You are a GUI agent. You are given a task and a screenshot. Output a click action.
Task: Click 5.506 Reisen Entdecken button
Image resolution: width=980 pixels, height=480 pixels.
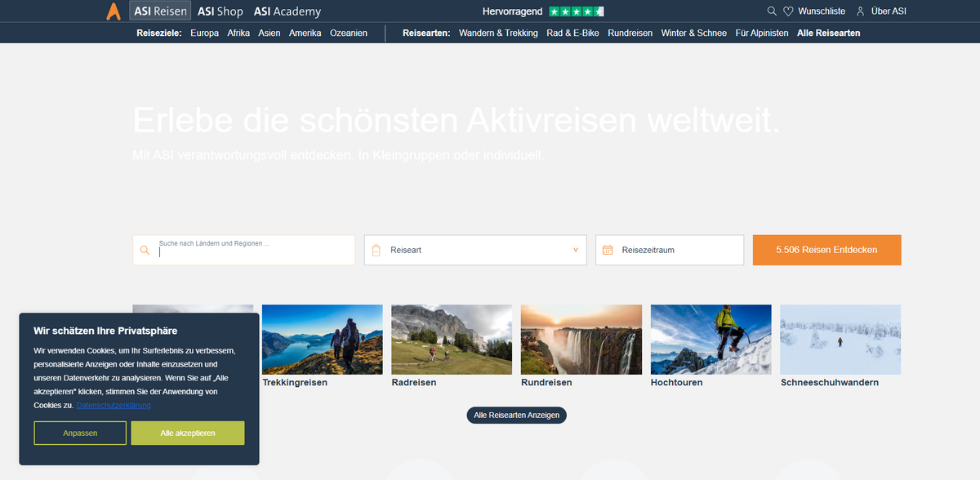tap(826, 250)
